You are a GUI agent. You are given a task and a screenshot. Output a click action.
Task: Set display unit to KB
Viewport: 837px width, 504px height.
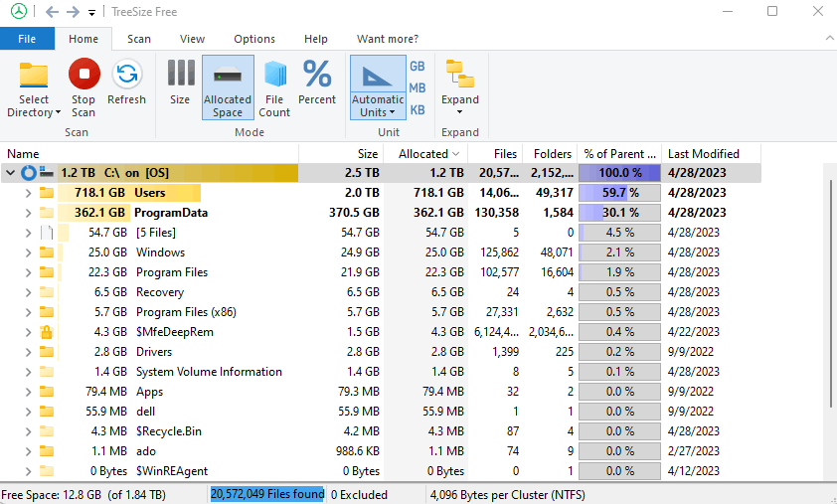(x=418, y=110)
